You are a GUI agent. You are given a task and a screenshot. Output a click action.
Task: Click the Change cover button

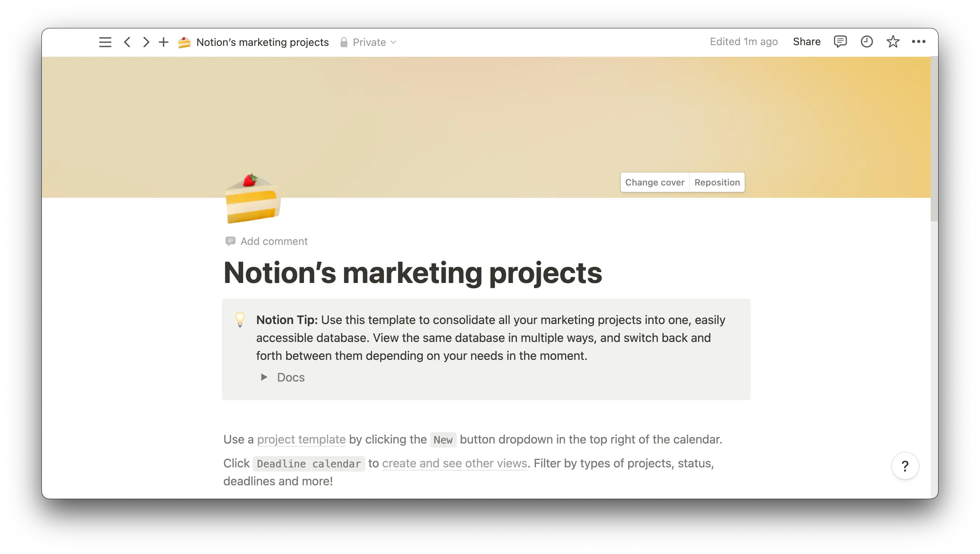click(x=654, y=182)
